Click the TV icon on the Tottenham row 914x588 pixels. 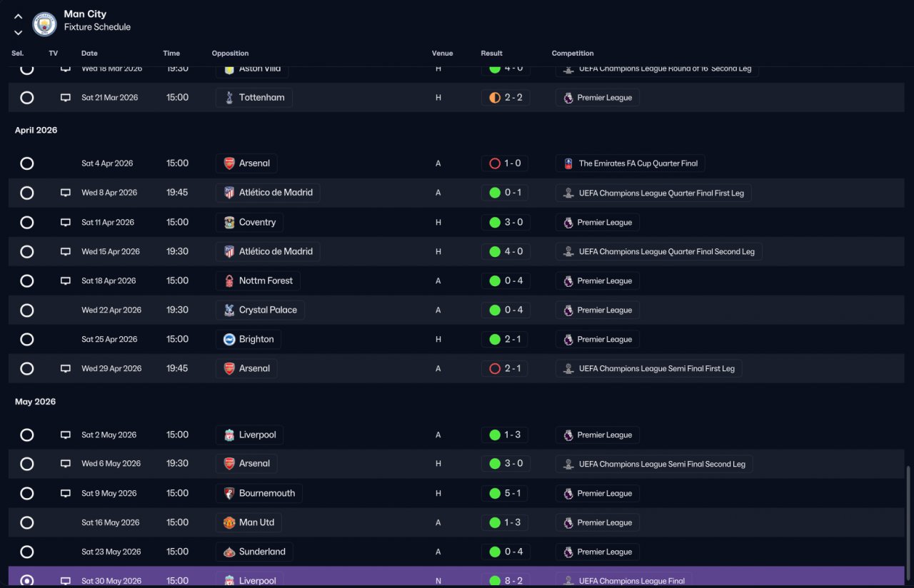66,98
